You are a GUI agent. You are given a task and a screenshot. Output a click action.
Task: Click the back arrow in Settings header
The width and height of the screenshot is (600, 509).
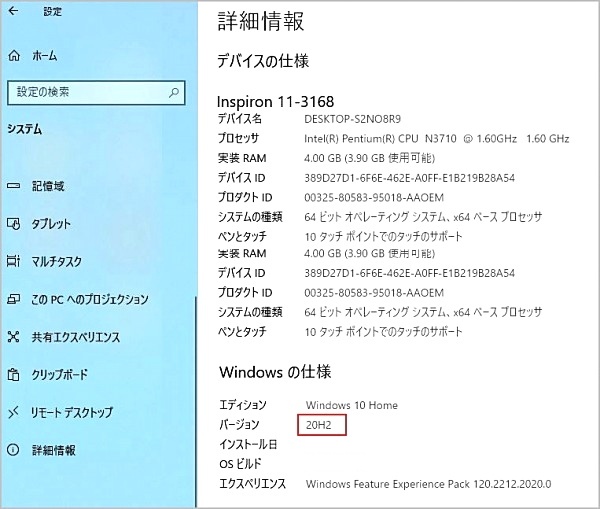click(x=13, y=11)
